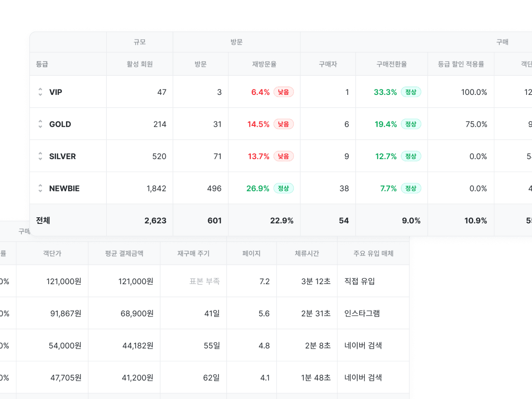This screenshot has height=399, width=532.
Task: Select the SILVER grade label
Action: click(x=63, y=156)
